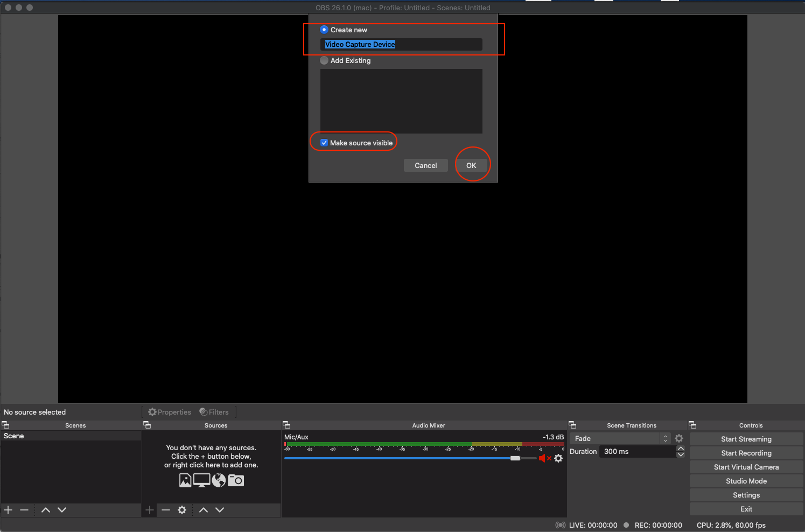Adjust the Mic/Aux volume slider
Image resolution: width=805 pixels, height=532 pixels.
[x=515, y=458]
